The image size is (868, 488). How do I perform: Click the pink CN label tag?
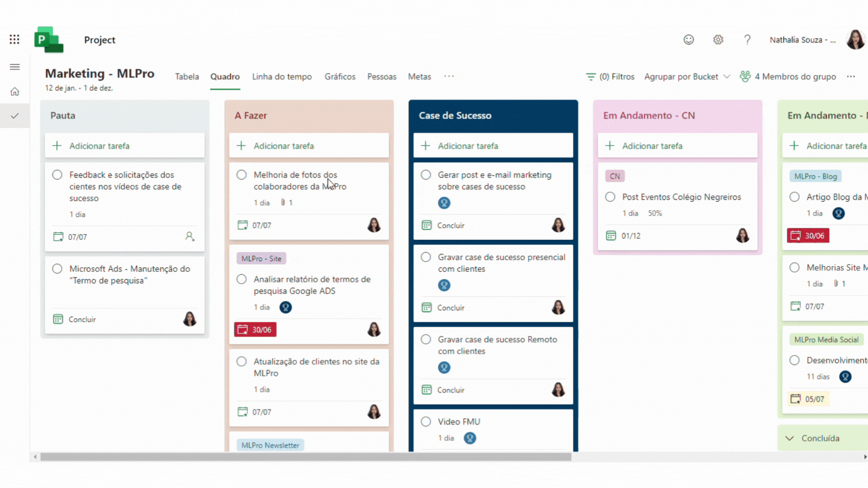tap(615, 176)
